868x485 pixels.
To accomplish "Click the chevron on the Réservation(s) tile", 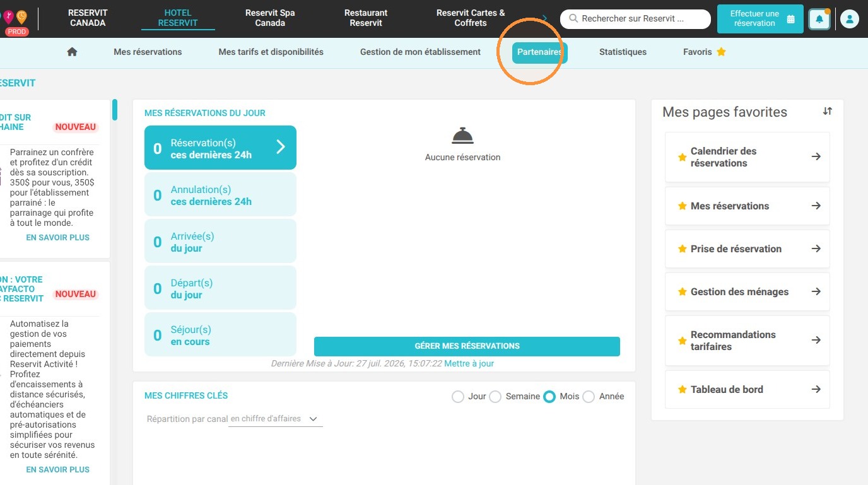I will (x=281, y=147).
